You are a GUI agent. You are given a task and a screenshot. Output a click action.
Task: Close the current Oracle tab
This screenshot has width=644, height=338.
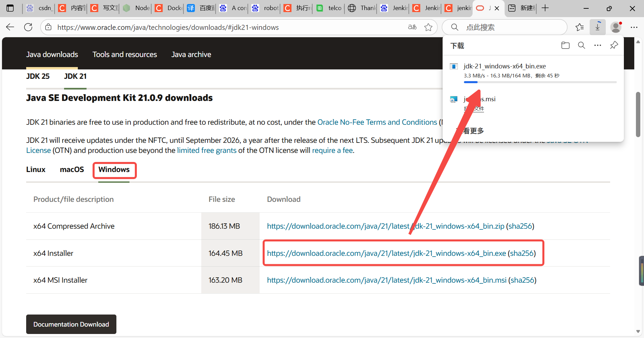497,8
